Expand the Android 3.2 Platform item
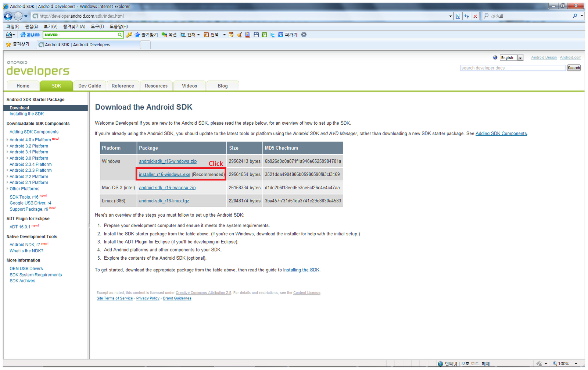This screenshot has width=588, height=370. point(7,146)
